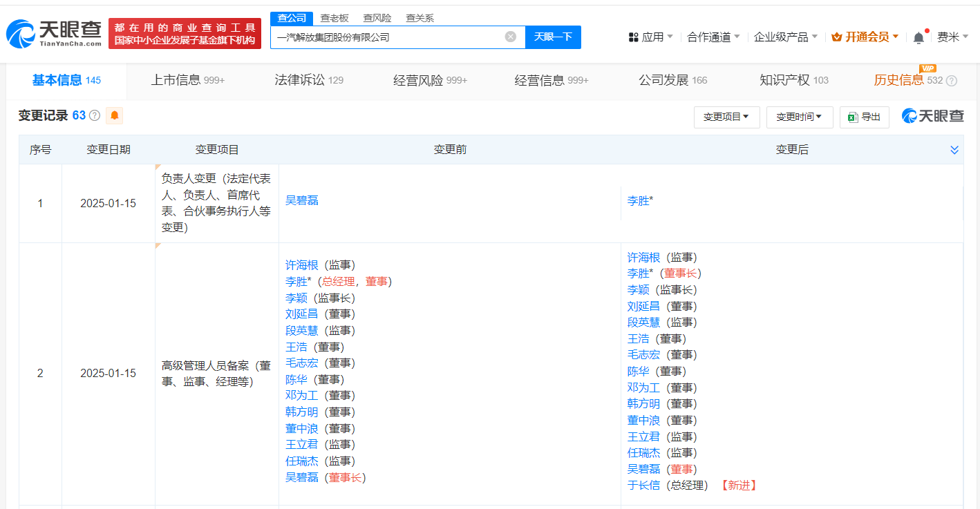Image resolution: width=980 pixels, height=509 pixels.
Task: Switch to 查老板 search tab
Action: point(334,18)
